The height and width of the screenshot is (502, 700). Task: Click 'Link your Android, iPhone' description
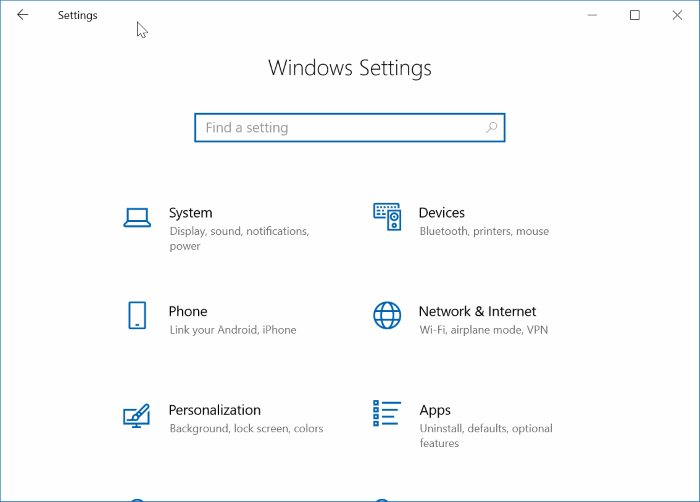233,330
